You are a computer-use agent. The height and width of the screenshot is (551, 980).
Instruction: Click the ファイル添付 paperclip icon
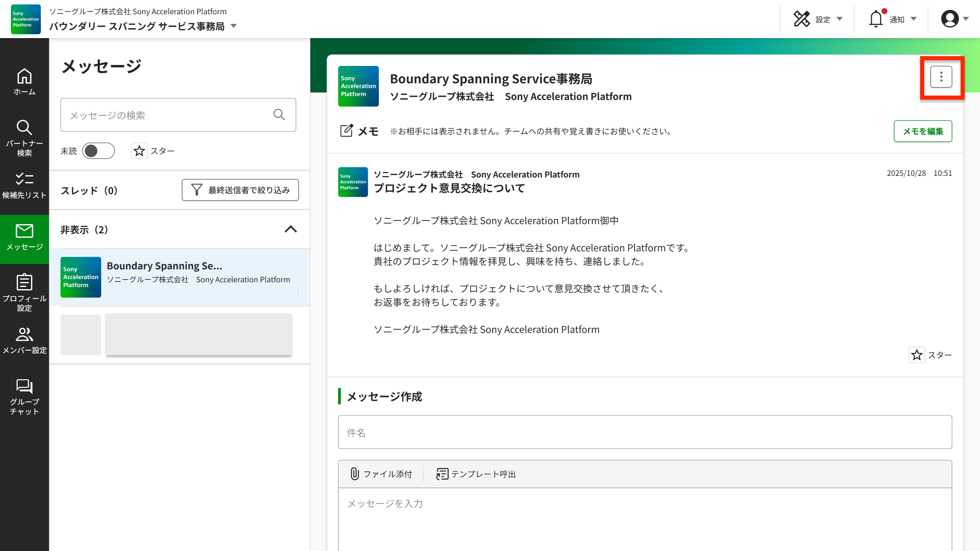point(355,474)
